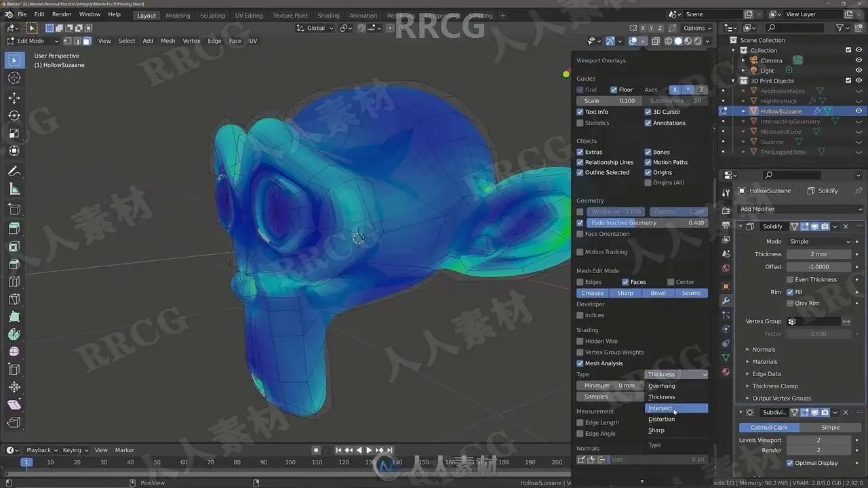This screenshot has height=488, width=868.
Task: Collapse the 3D Print Objects collection
Action: [734, 81]
